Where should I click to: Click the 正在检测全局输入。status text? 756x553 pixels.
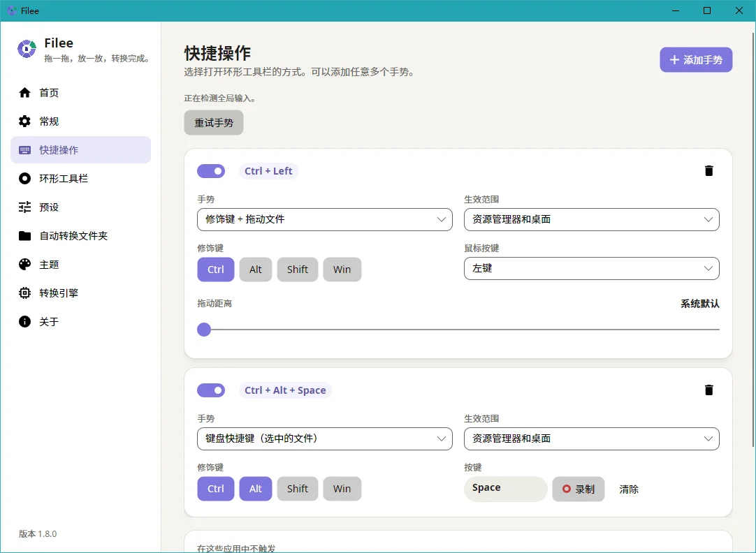tap(220, 98)
